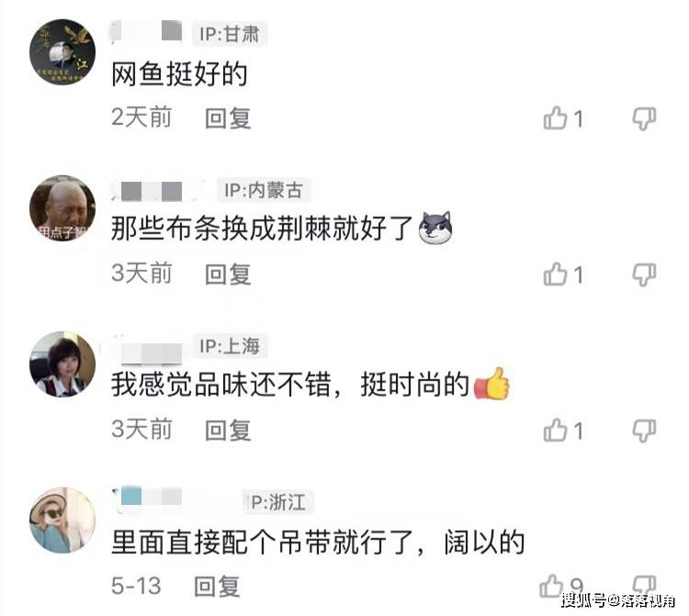Reply to the Shanghai user's comment
Image resolution: width=689 pixels, height=616 pixels.
pyautogui.click(x=228, y=431)
